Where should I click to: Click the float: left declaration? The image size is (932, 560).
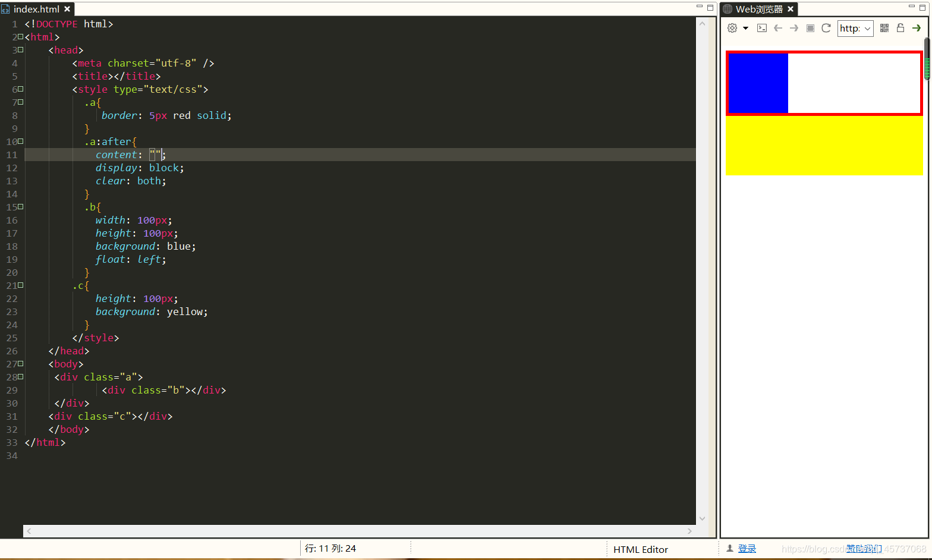(x=131, y=259)
